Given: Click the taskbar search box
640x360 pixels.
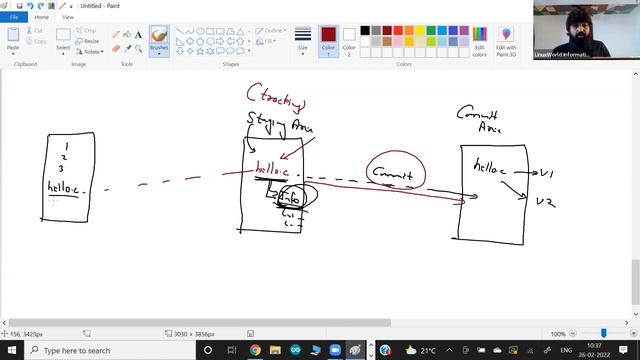Looking at the screenshot, I should (110, 350).
